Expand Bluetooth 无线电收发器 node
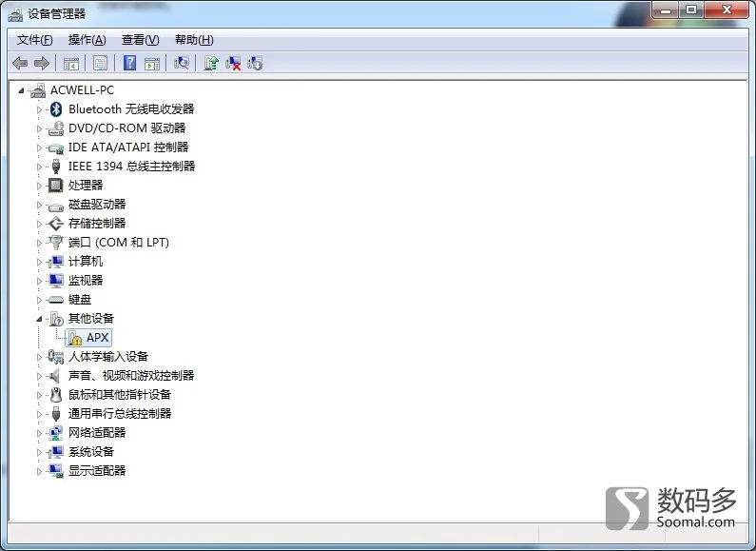756x551 pixels. [x=39, y=109]
